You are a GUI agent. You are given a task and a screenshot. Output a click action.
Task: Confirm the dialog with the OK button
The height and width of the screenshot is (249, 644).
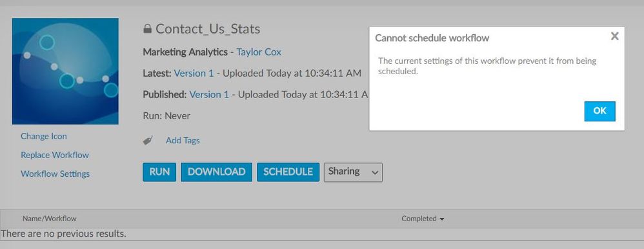[599, 111]
